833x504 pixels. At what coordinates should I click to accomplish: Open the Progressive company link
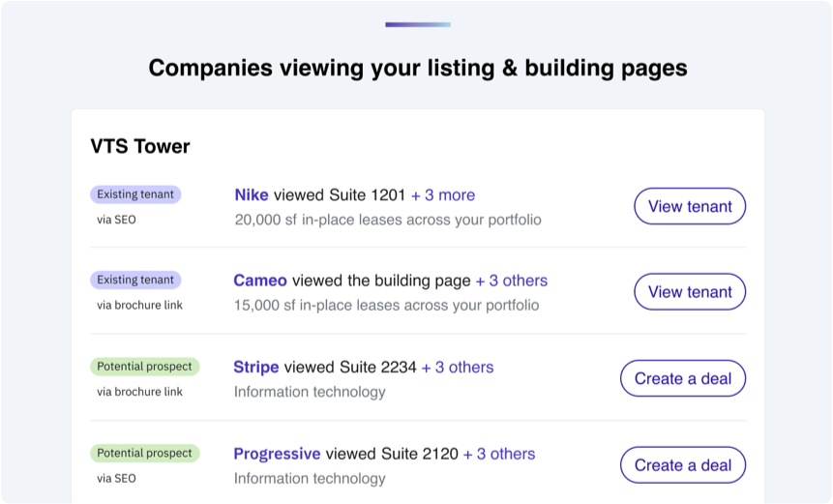[x=277, y=454]
